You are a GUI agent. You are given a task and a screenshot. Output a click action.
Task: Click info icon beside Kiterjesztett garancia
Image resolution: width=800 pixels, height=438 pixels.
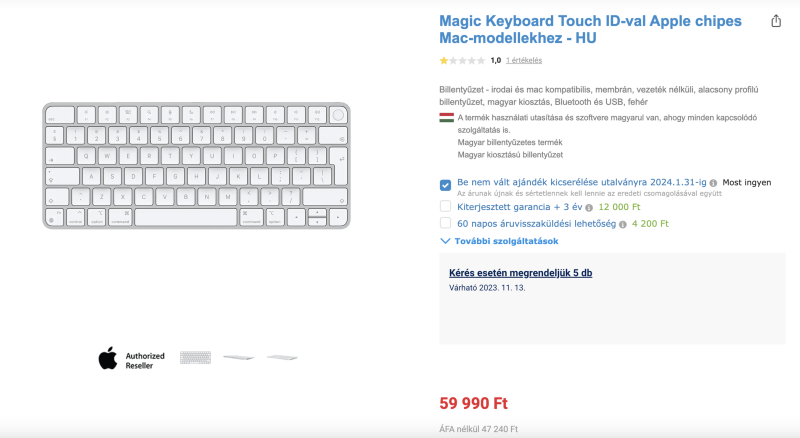coord(589,208)
